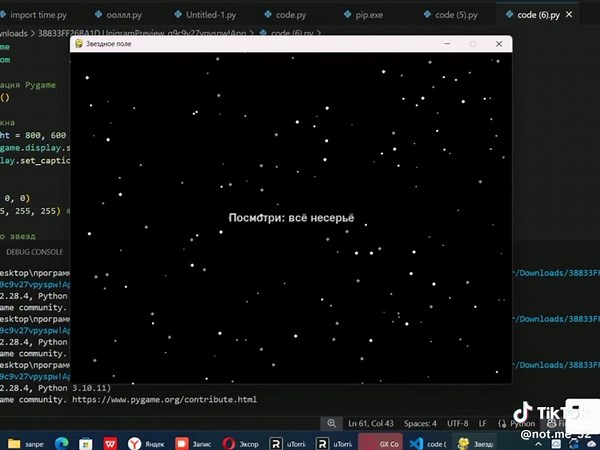This screenshot has width=600, height=450.
Task: Click the zoom magnifier icon in status bar
Action: 331,423
